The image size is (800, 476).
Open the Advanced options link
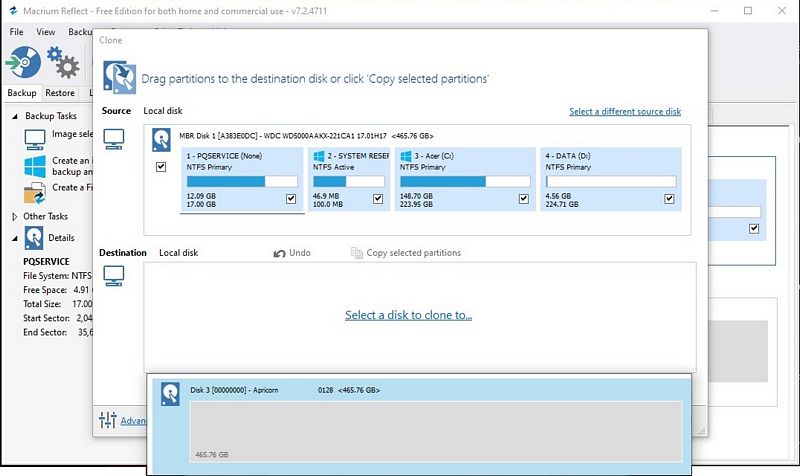[134, 421]
